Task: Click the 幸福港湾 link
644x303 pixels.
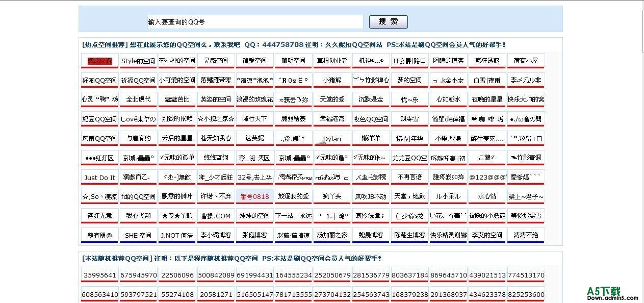Action: pyautogui.click(x=332, y=119)
